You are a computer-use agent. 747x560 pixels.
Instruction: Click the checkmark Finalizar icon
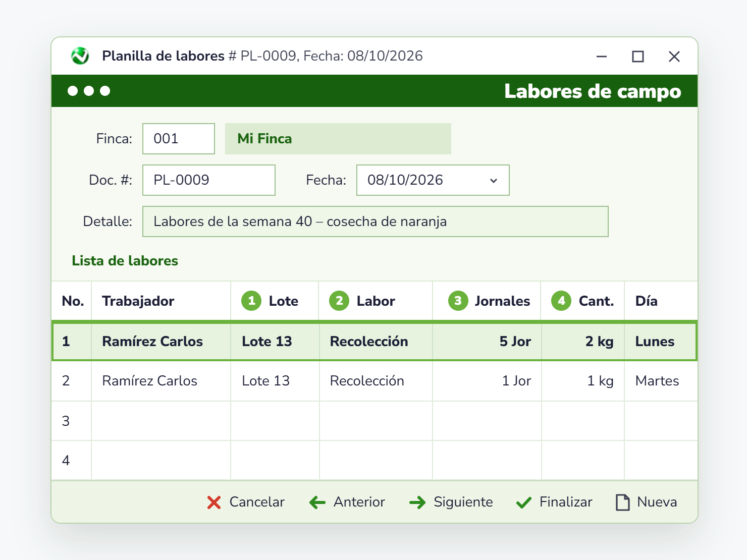point(524,502)
